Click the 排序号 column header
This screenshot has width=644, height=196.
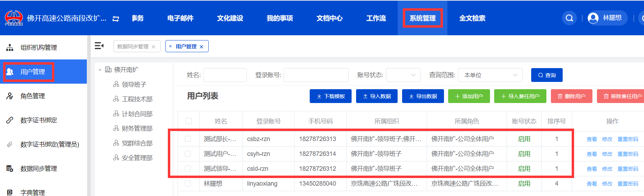pyautogui.click(x=556, y=121)
